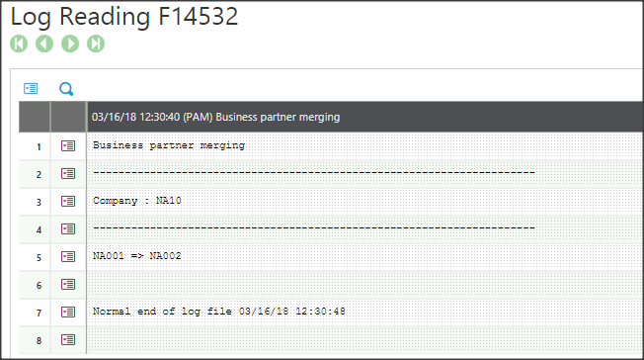The image size is (644, 360).
Task: Select the Business partner merging header column
Action: pos(365,117)
